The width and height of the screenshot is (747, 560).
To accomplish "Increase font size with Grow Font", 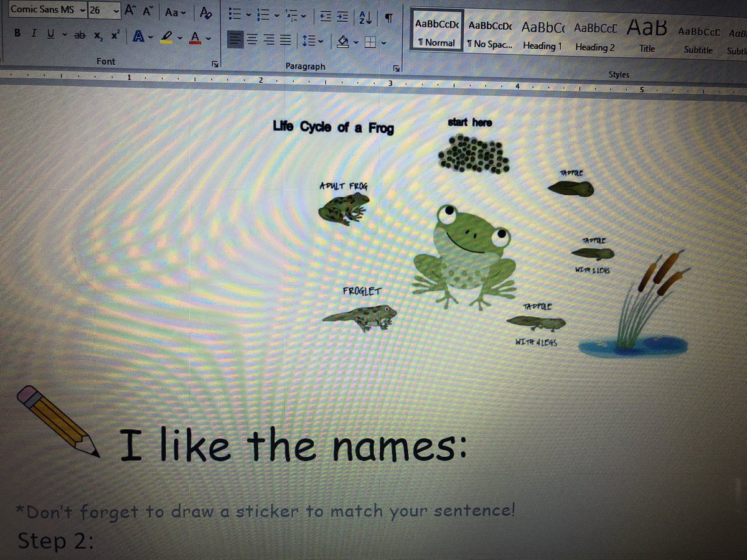I will point(130,11).
